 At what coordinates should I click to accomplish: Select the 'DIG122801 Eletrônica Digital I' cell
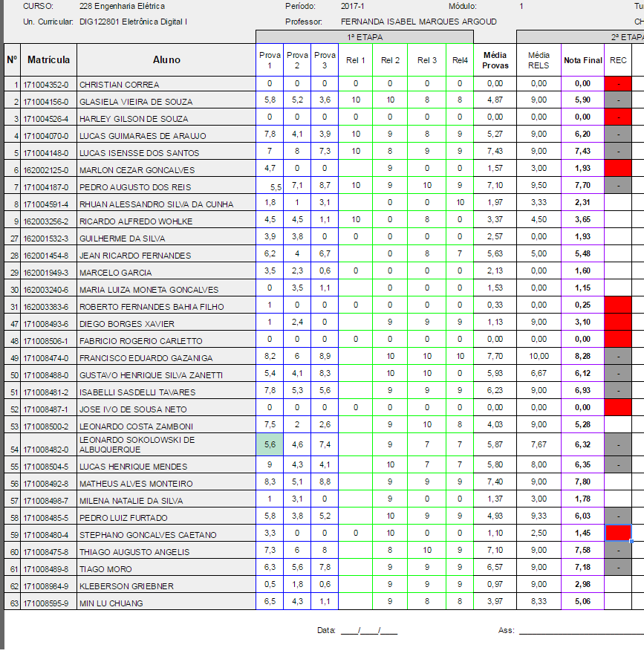pyautogui.click(x=133, y=22)
